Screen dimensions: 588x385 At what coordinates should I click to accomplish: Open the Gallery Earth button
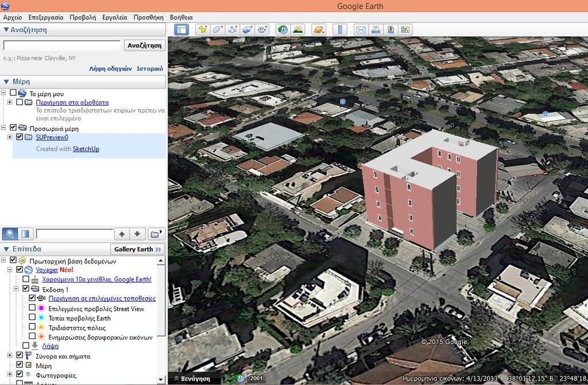point(138,249)
